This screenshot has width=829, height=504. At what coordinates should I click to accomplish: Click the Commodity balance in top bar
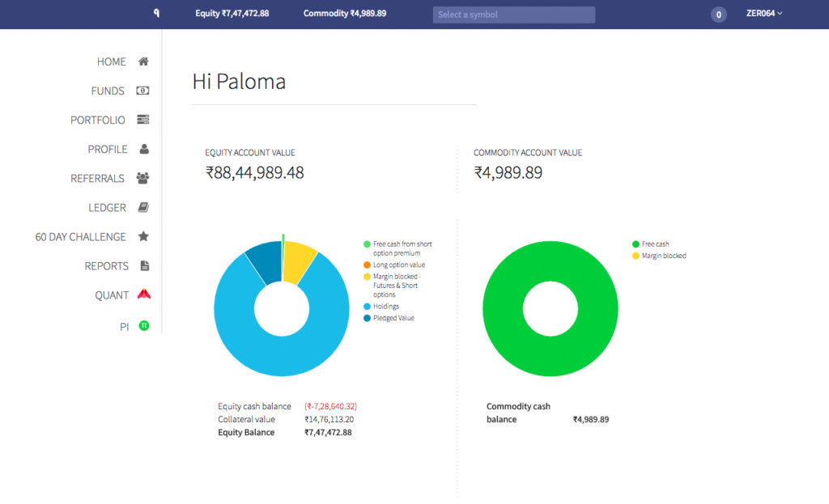pos(344,14)
